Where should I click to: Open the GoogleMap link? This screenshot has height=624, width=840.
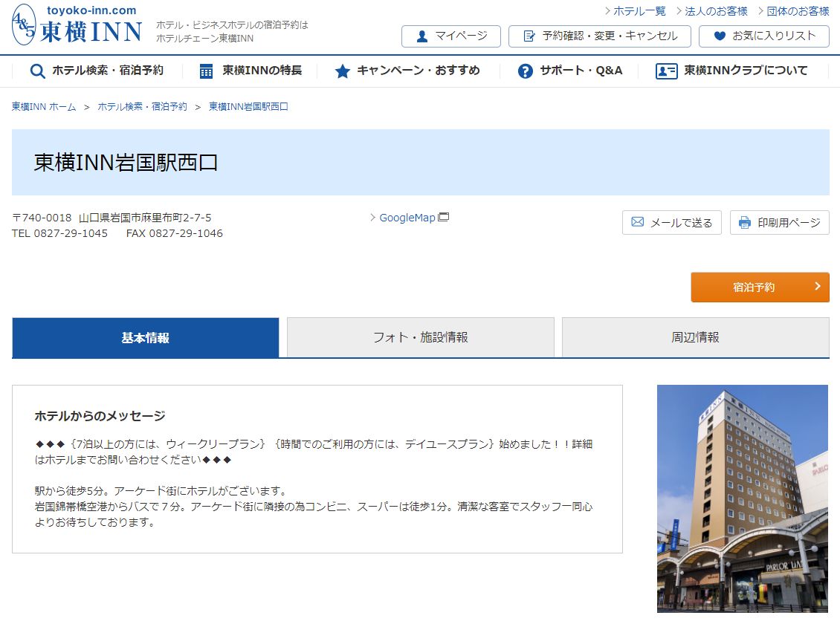pos(407,218)
